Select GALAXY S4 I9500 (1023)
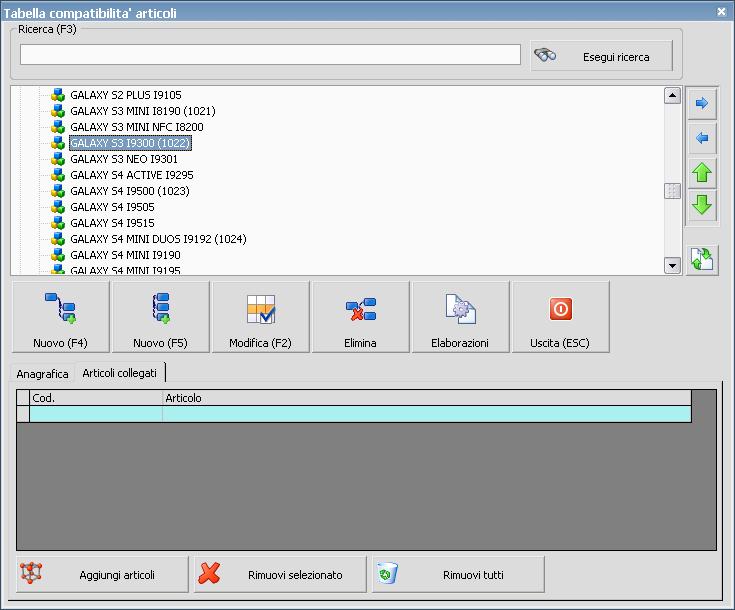Screen dimensions: 735x610 tap(130, 191)
